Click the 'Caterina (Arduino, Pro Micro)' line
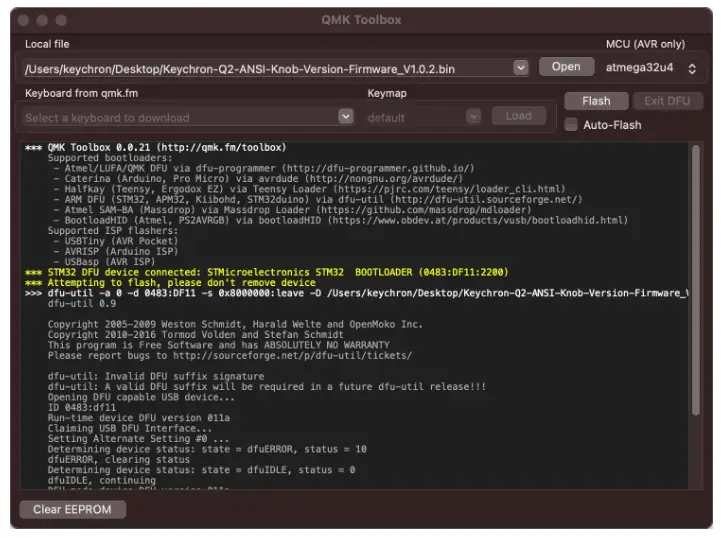Viewport: 721px width, 538px height. coord(258,178)
